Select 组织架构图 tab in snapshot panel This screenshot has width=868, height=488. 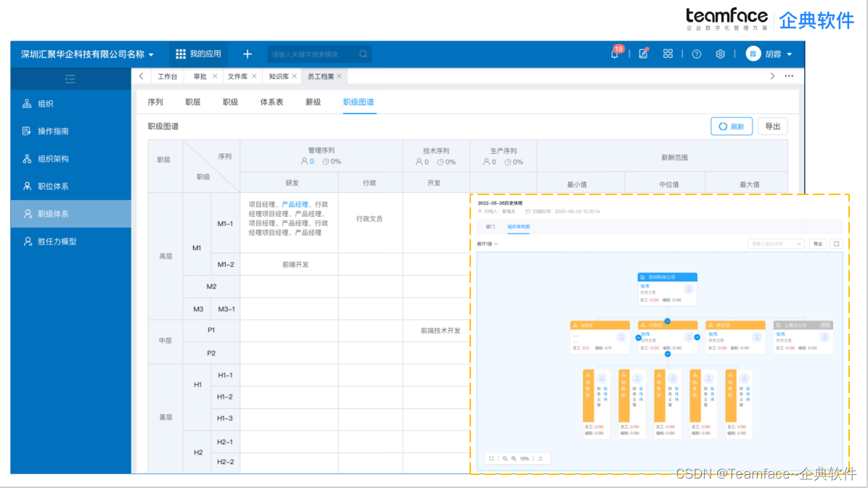[519, 227]
